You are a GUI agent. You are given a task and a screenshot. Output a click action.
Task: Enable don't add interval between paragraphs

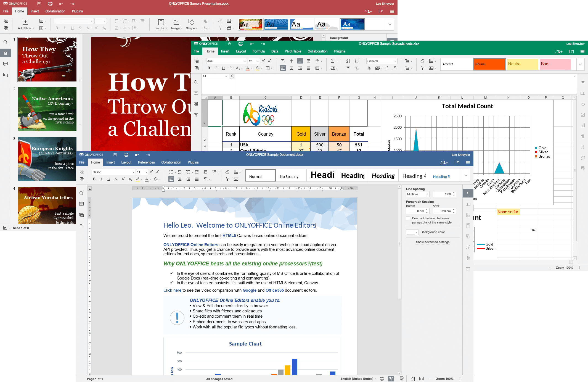408,218
